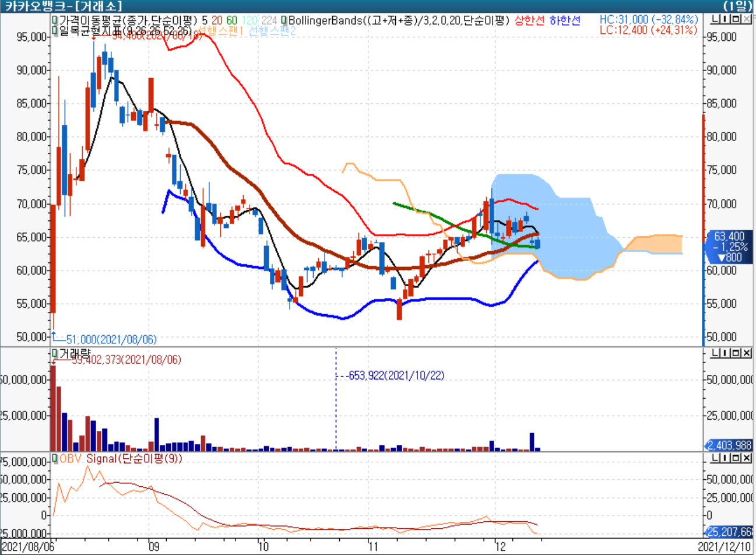Remove the 거래량 volume panel with its X button

(746, 353)
